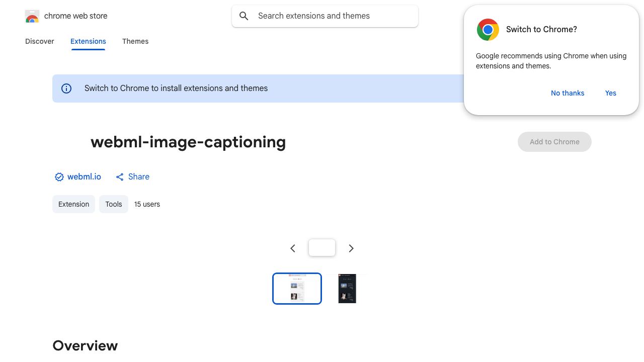Select the second dark screenshot thumbnail

(x=347, y=289)
